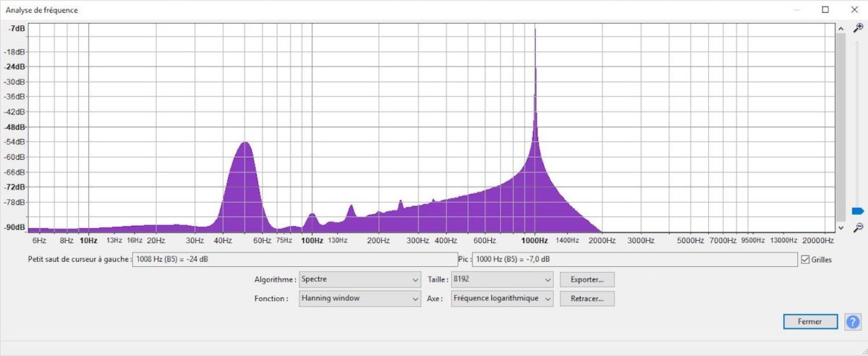
Task: Expand the Fonction Hanning window dropdown
Action: click(360, 298)
